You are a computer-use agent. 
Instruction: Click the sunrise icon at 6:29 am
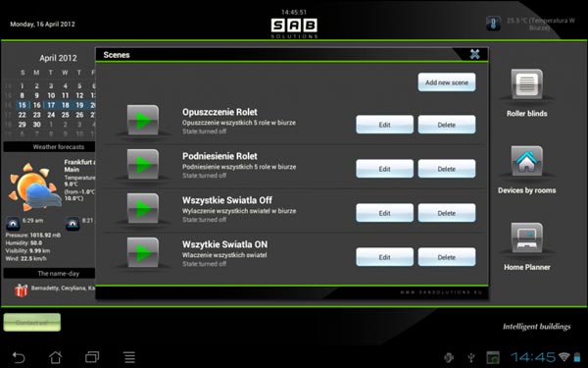[x=13, y=224]
